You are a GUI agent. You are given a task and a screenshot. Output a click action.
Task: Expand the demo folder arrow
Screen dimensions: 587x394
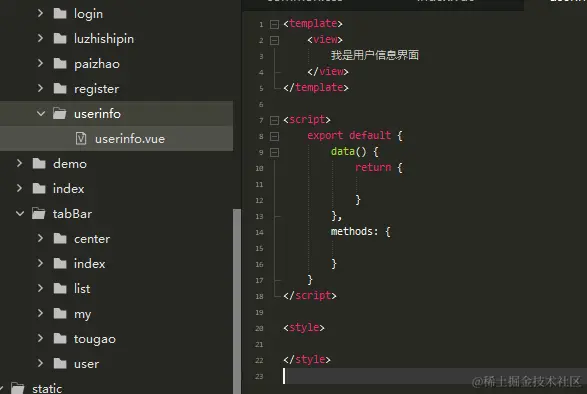[x=19, y=163]
